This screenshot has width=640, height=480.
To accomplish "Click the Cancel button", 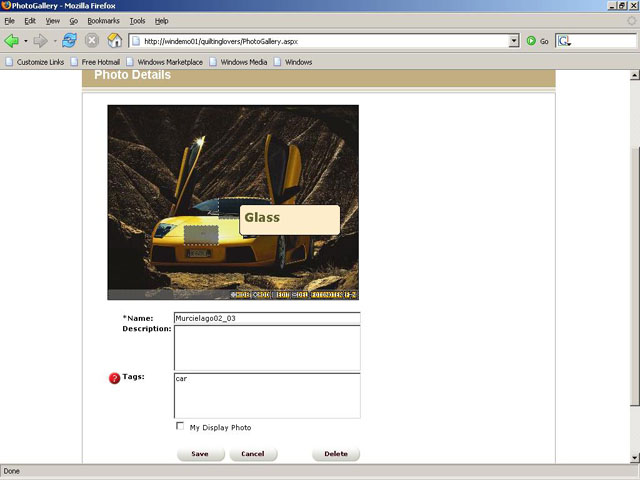I will [253, 454].
